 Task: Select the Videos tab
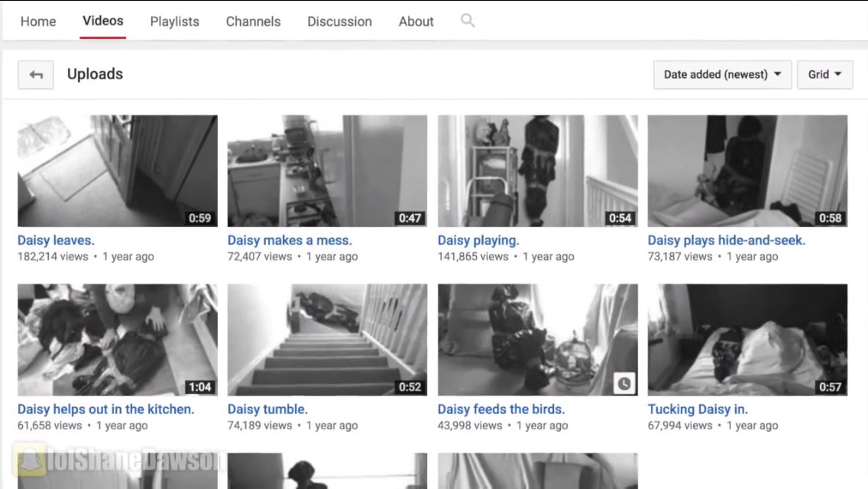(103, 21)
